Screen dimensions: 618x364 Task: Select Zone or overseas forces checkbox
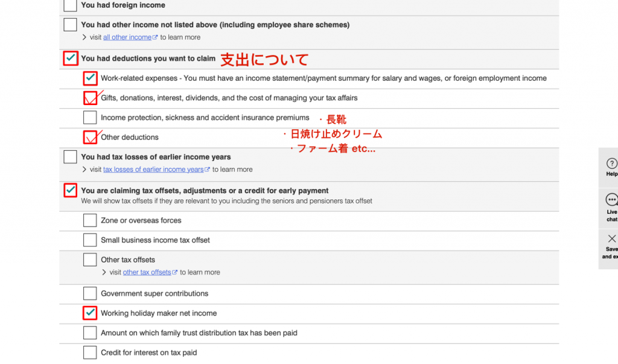[x=90, y=220]
